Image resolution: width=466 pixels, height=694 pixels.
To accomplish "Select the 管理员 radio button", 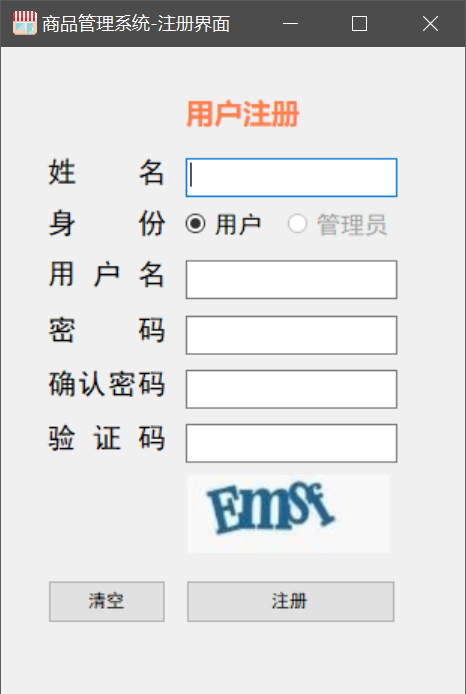I will point(297,224).
